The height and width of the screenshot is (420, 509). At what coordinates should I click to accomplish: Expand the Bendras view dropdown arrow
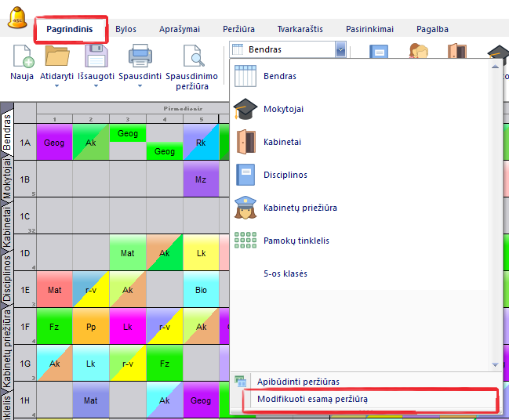pos(340,49)
